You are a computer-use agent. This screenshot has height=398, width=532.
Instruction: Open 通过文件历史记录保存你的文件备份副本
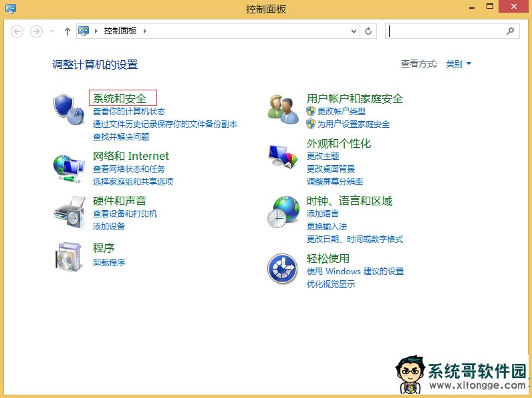point(165,124)
